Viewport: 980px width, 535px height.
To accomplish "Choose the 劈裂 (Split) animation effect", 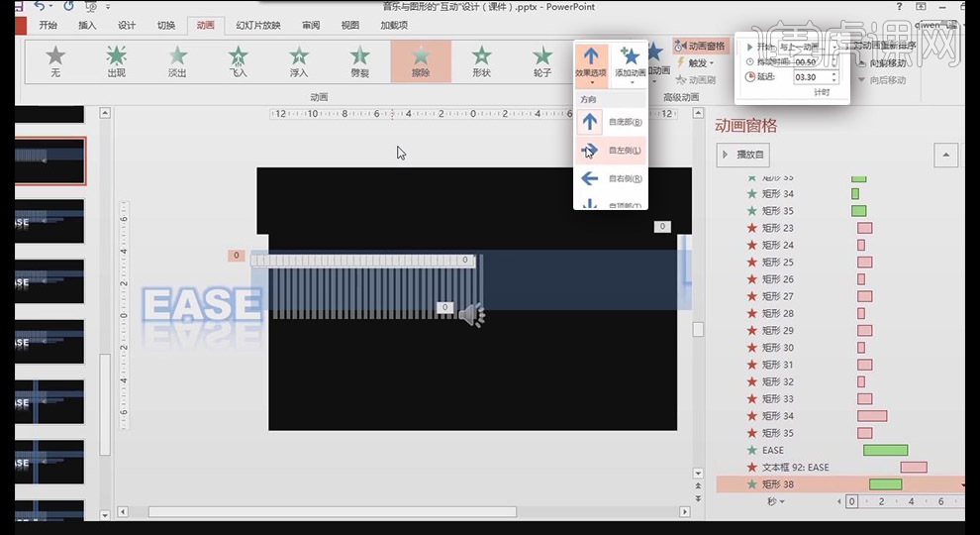I will pos(360,60).
